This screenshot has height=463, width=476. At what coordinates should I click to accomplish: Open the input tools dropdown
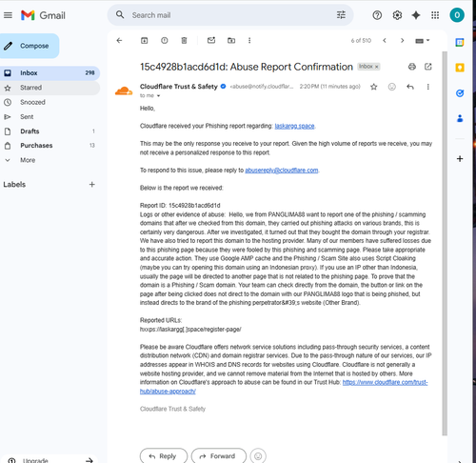click(423, 41)
